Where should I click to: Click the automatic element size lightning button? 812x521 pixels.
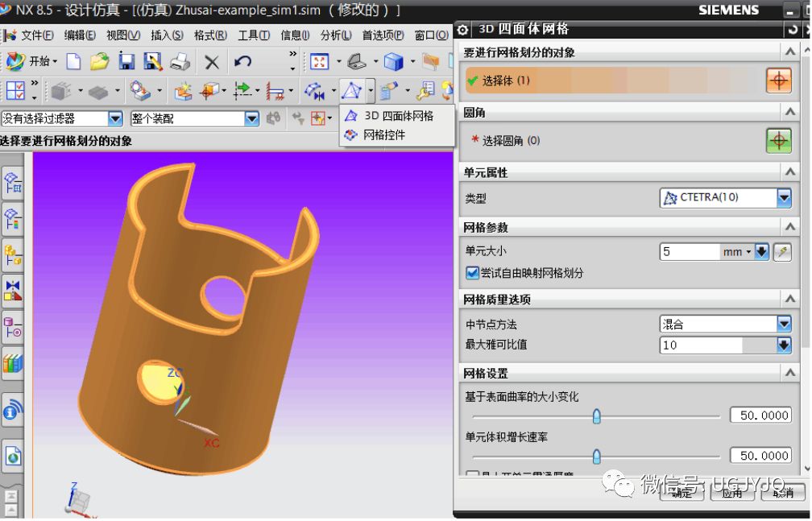tap(782, 252)
